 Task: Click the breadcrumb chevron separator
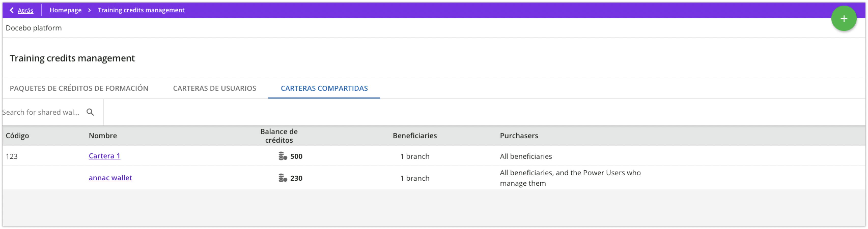(x=89, y=10)
